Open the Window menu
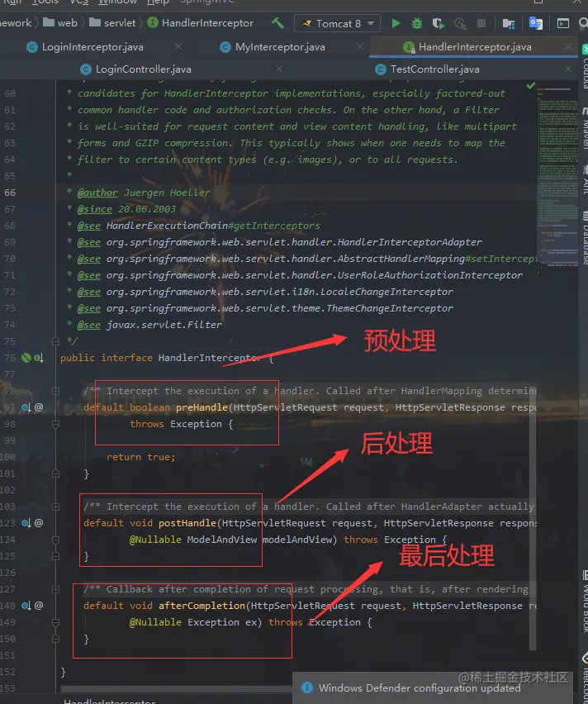 pos(117,2)
